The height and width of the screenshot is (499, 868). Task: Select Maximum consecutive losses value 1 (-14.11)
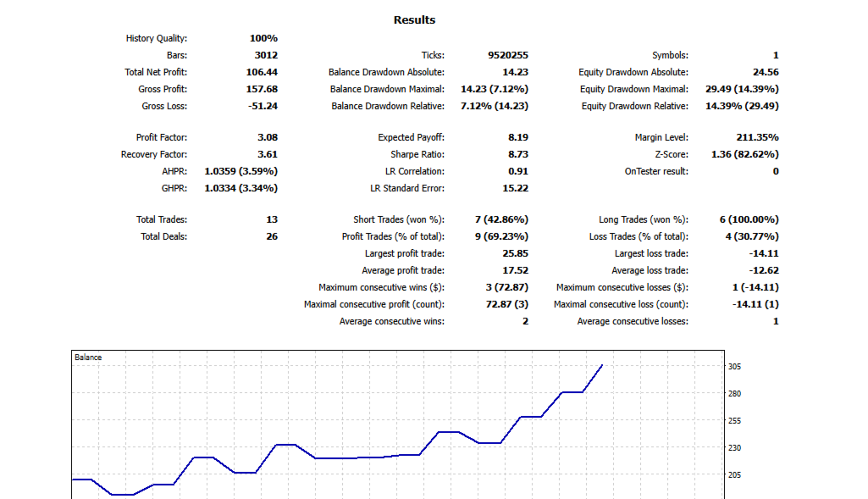[x=755, y=287]
